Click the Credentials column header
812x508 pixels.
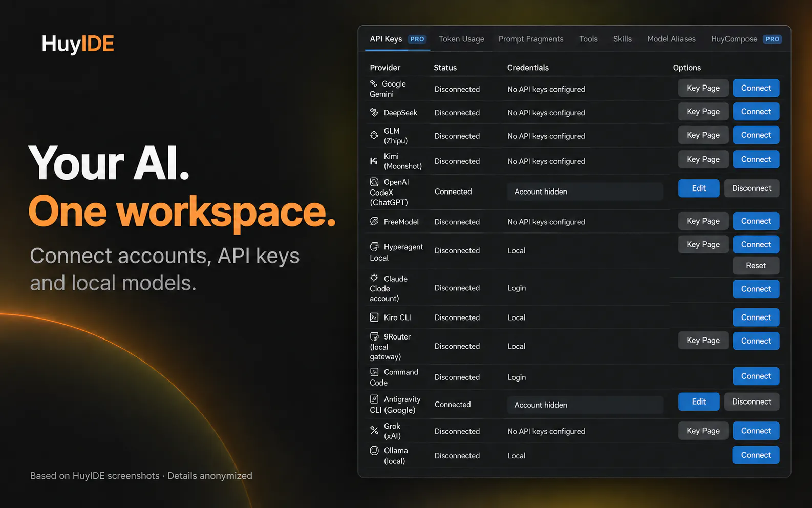[x=528, y=68]
